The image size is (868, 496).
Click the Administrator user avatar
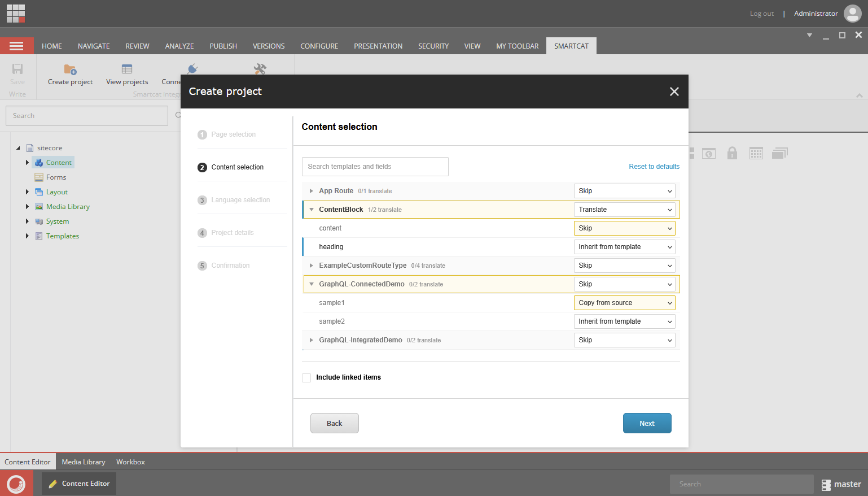point(852,14)
